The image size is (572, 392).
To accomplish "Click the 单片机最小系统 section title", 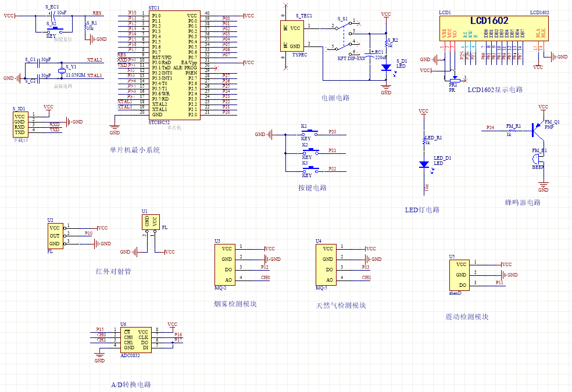I will click(135, 150).
